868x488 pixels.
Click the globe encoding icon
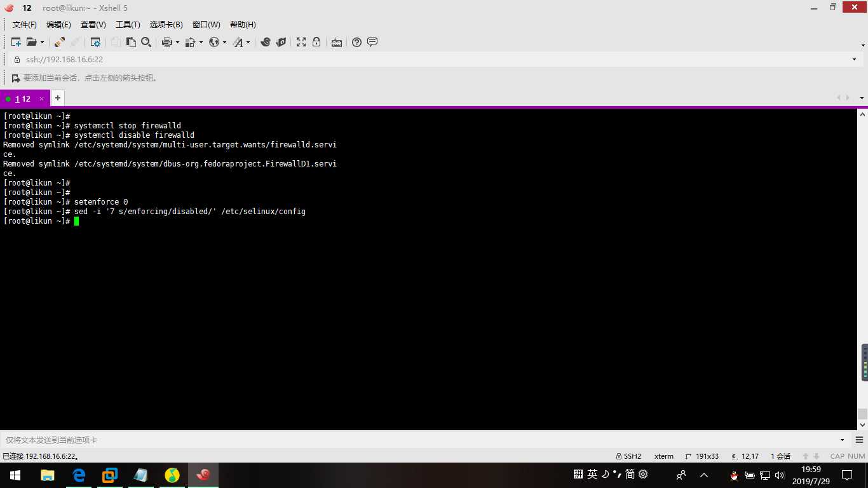214,42
